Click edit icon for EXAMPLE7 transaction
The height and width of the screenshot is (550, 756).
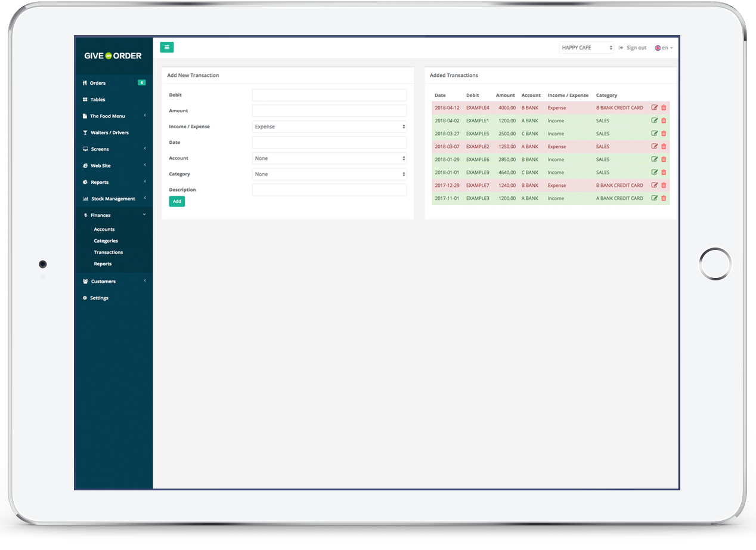click(655, 186)
